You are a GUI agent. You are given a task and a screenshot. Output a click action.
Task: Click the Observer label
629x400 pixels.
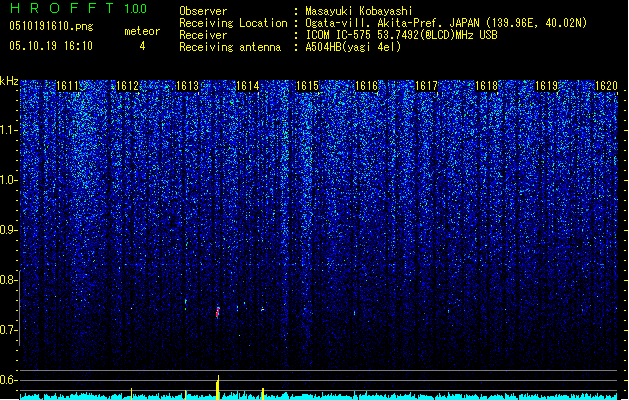[x=203, y=11]
